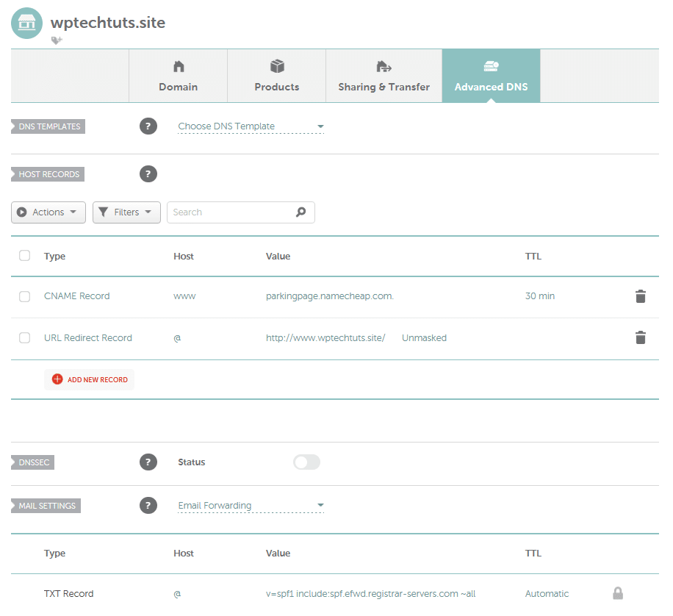Open the Filters dropdown
The image size is (673, 616).
(x=126, y=212)
